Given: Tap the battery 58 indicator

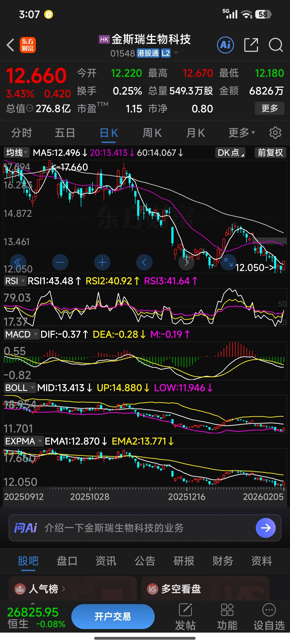Looking at the screenshot, I should tap(263, 14).
